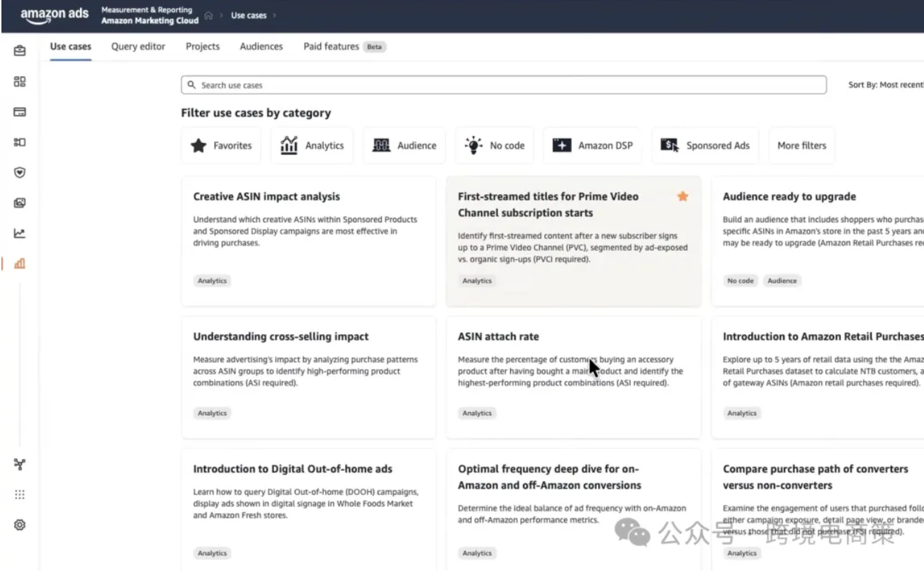Open the settings gear in the sidebar
Image resolution: width=924 pixels, height=585 pixels.
tap(20, 525)
